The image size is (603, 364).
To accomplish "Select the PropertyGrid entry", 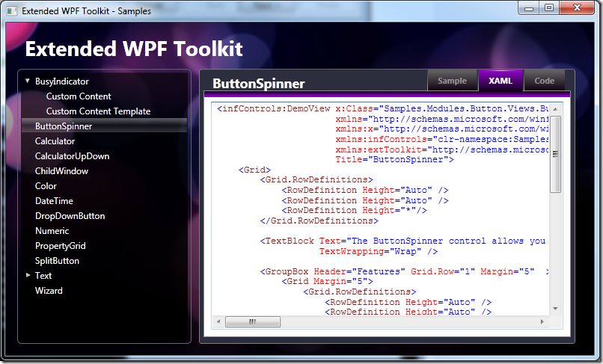I will click(61, 246).
